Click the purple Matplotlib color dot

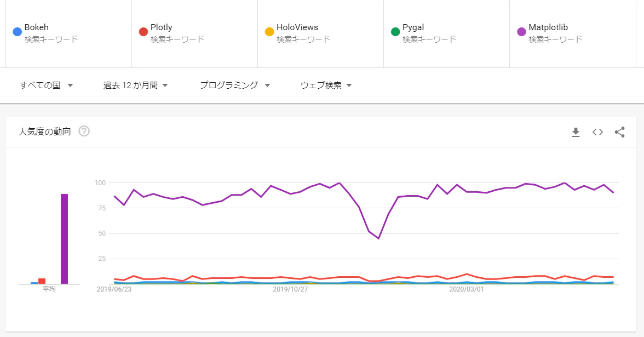click(x=521, y=32)
